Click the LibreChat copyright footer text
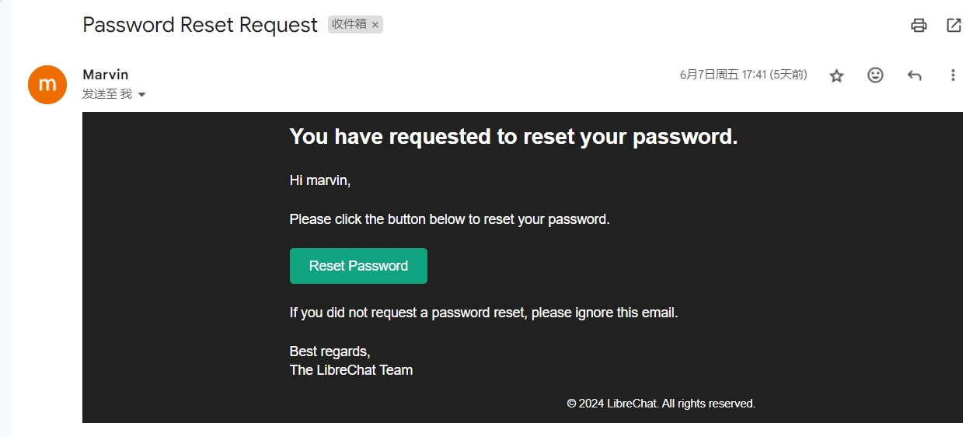The image size is (980, 437). pos(661,404)
